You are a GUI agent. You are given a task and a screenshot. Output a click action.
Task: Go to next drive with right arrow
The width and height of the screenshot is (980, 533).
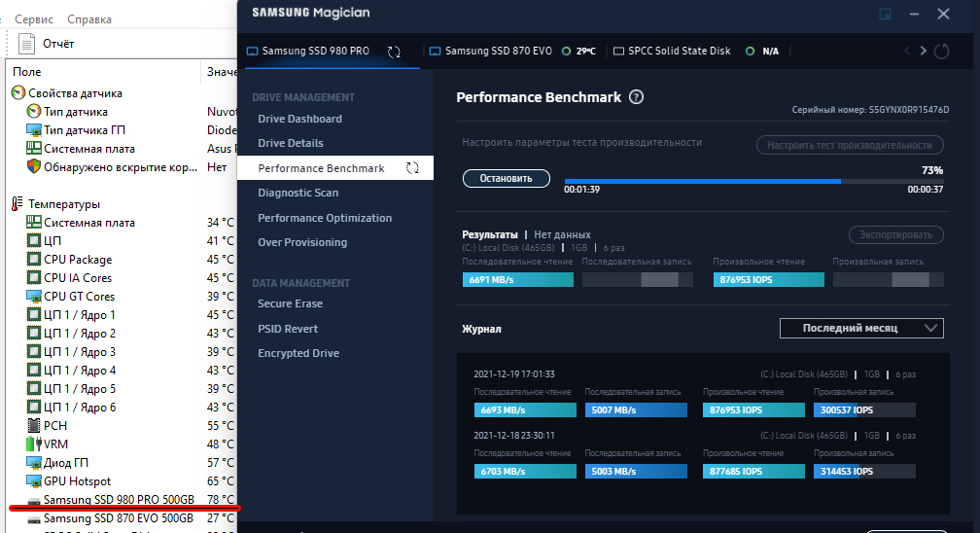(924, 51)
